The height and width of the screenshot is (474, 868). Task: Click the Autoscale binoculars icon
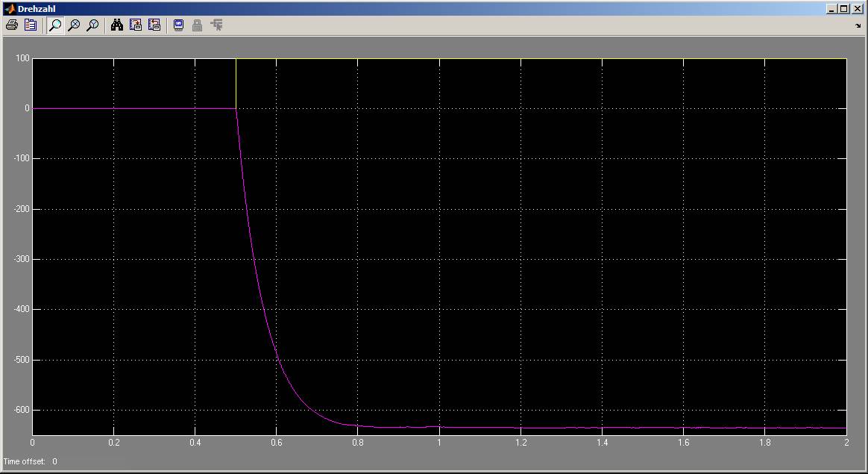(117, 25)
